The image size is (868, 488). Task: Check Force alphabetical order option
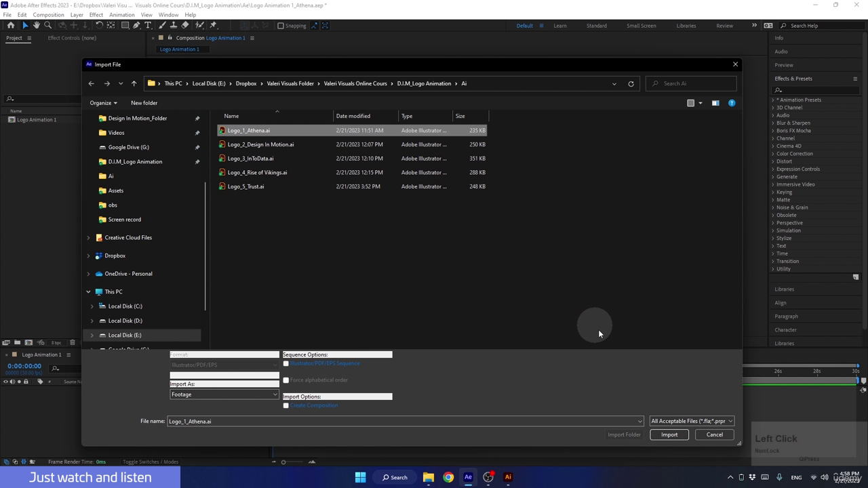coord(285,380)
